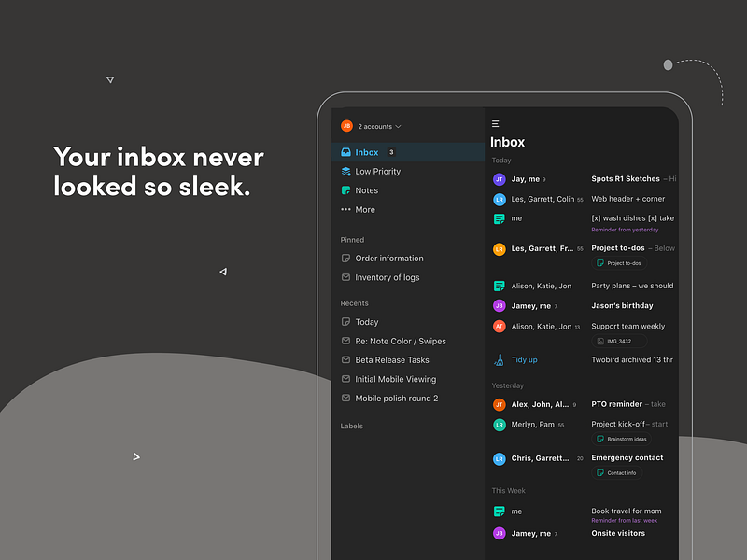The height and width of the screenshot is (560, 747).
Task: Open the hamburger menu icon above Inbox
Action: point(496,124)
